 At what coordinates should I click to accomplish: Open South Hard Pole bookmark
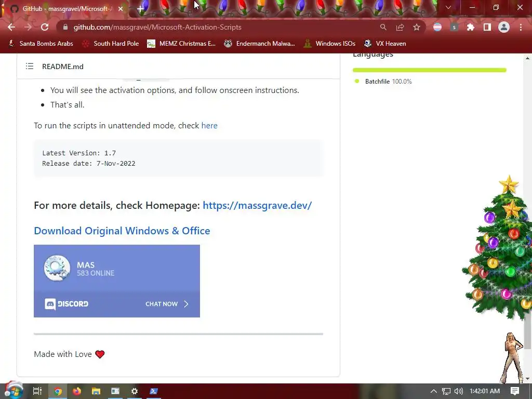click(111, 44)
